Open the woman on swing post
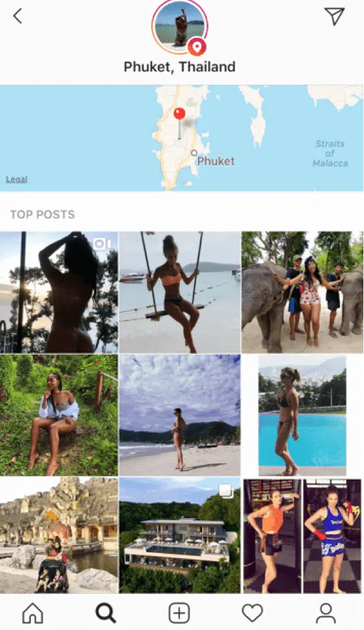The width and height of the screenshot is (364, 630). [180, 292]
